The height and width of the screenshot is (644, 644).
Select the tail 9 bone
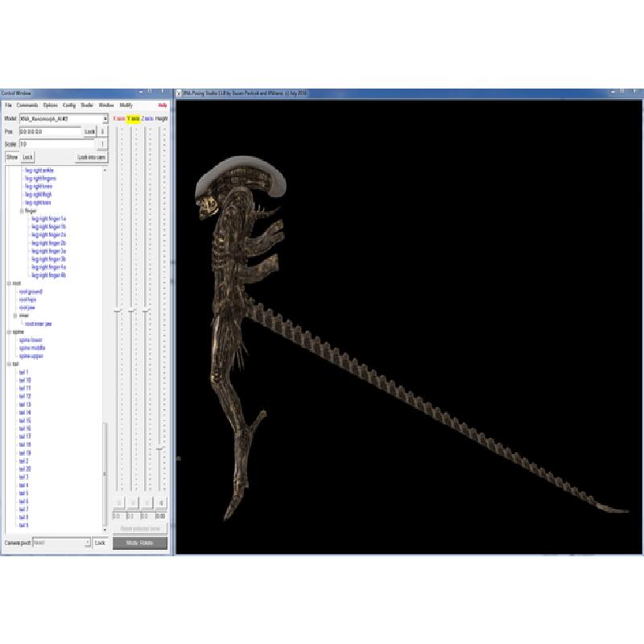23,526
